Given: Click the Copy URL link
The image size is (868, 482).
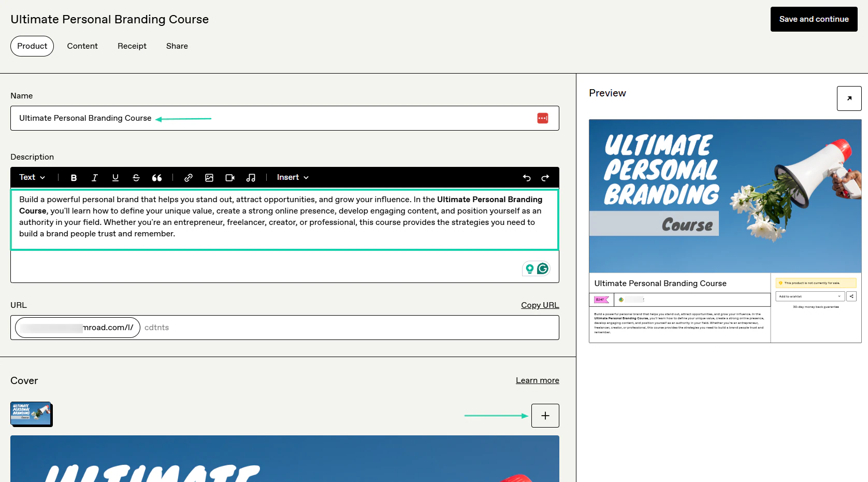Looking at the screenshot, I should (540, 305).
